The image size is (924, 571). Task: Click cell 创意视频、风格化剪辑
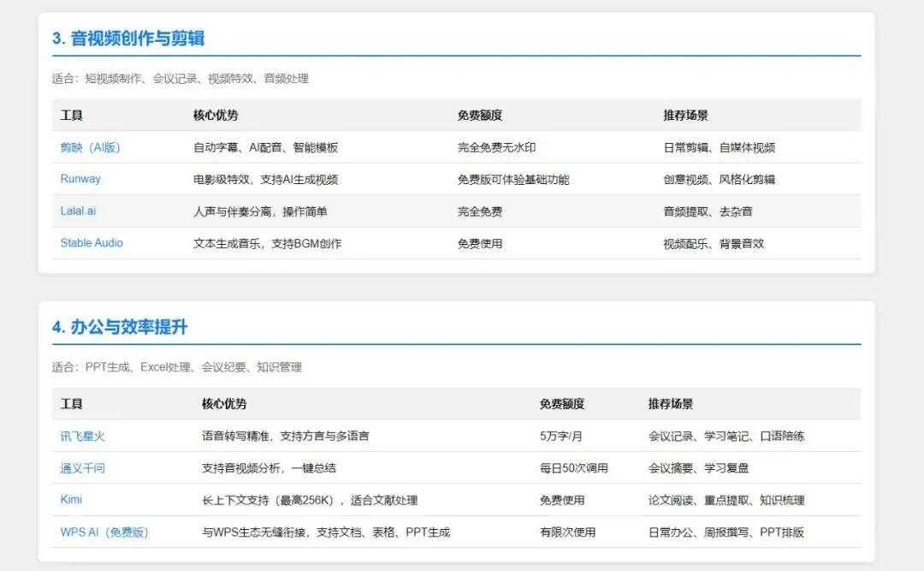(x=719, y=179)
